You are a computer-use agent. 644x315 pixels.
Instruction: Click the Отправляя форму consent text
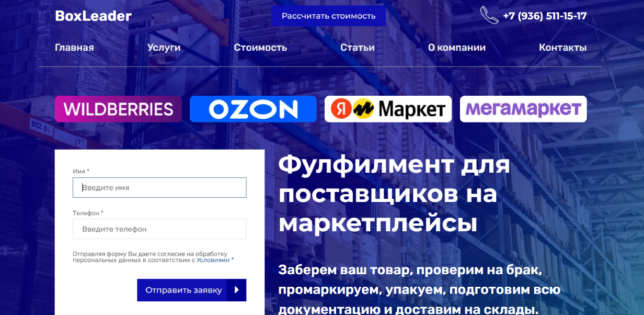click(x=153, y=257)
